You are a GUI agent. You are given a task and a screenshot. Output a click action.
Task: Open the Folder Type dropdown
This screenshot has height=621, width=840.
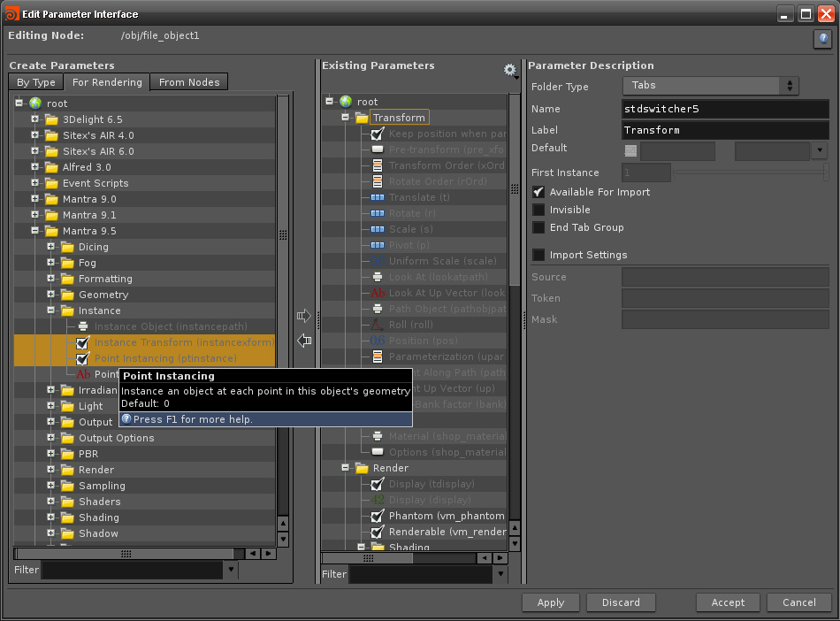tap(710, 85)
